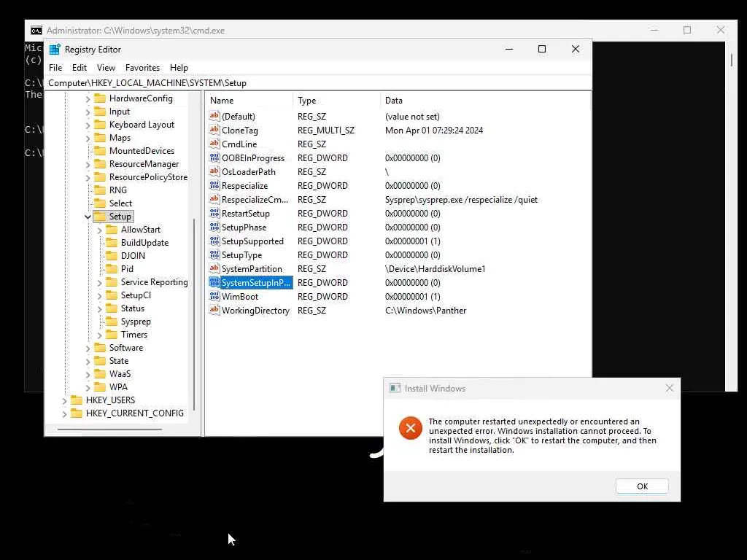747x560 pixels.
Task: Open the Favorites menu
Action: [142, 68]
